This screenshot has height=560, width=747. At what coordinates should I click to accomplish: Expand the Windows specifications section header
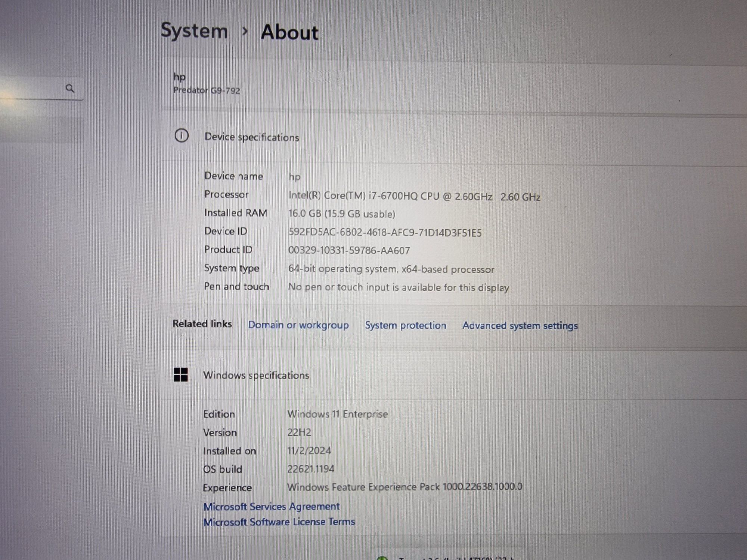(x=454, y=375)
